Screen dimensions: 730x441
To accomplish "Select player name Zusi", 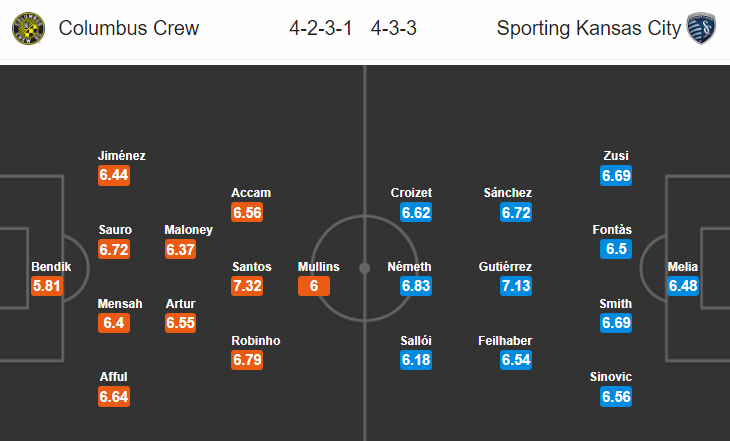I will [616, 156].
